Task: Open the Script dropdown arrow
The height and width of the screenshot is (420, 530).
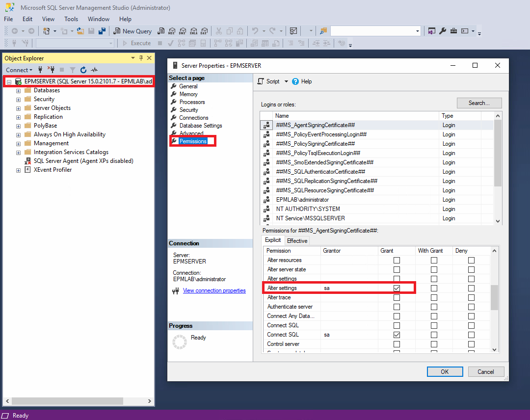Action: click(x=286, y=81)
